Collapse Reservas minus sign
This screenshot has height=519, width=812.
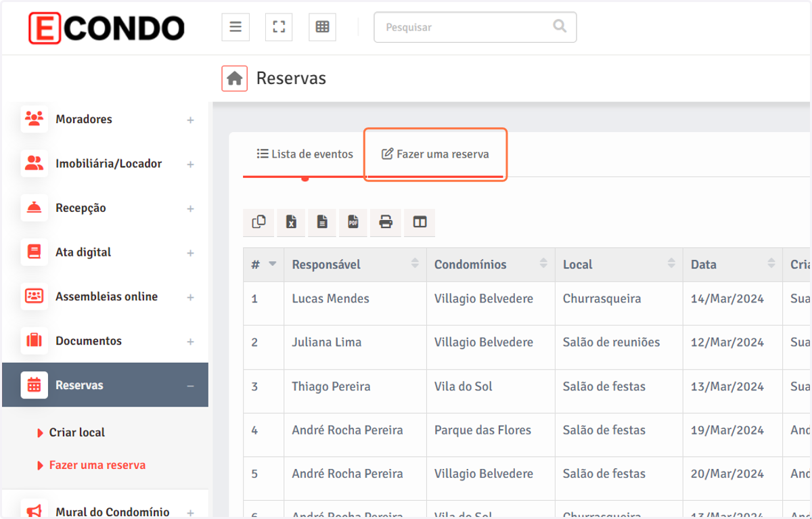point(191,386)
